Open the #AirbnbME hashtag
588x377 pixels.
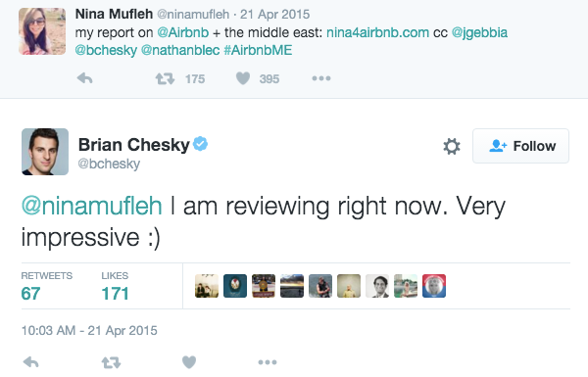[x=258, y=50]
